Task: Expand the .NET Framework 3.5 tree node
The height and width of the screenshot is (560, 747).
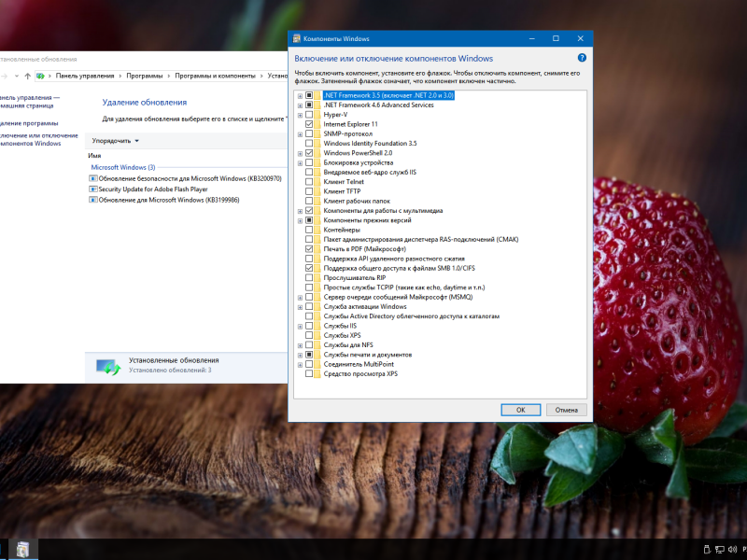Action: pos(300,96)
